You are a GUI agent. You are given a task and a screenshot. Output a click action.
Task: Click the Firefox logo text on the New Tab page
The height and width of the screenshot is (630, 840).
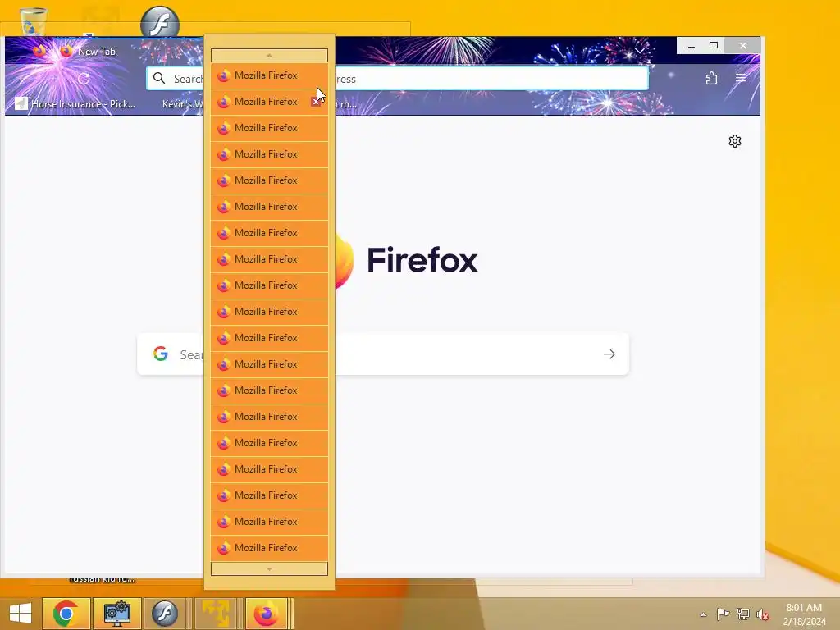422,260
